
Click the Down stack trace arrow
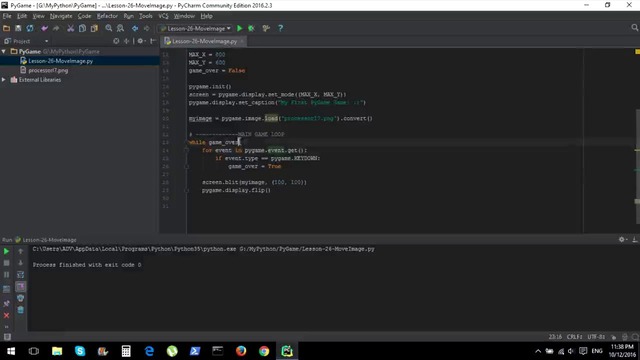coord(20,263)
